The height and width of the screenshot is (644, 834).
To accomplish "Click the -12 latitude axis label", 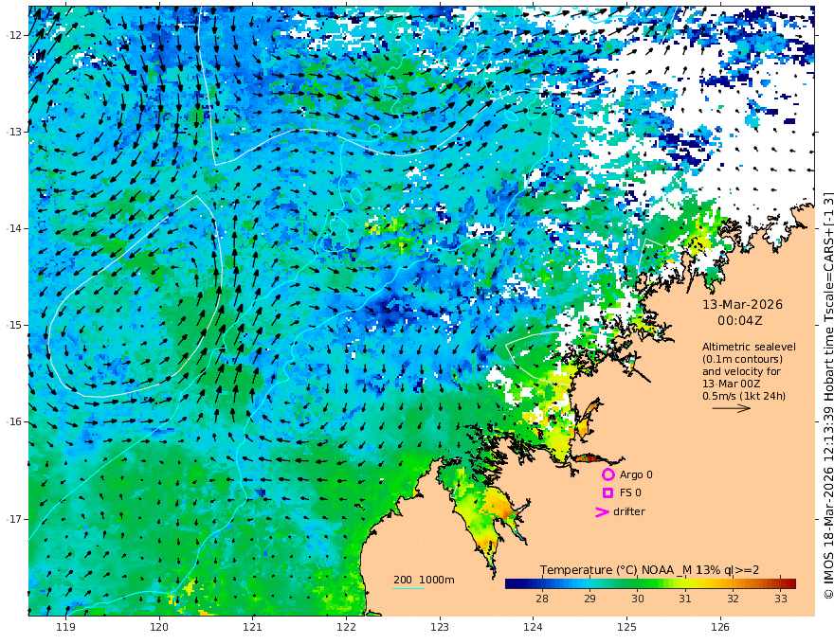I will [14, 35].
